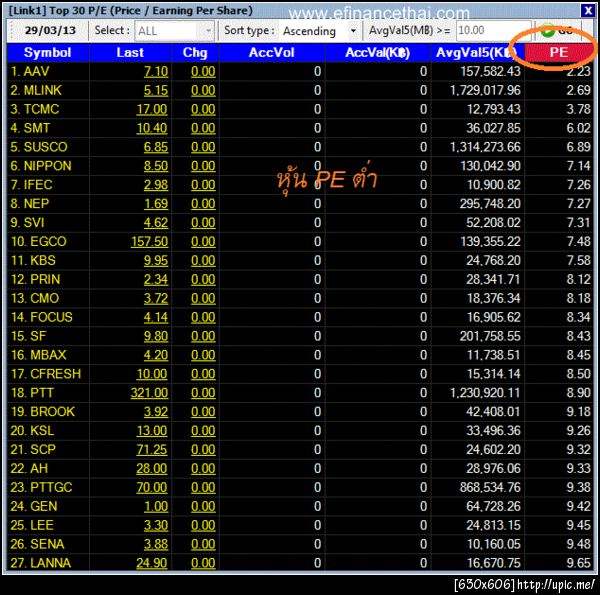Click SF AvgVal5 value 201,758.55
Viewport: 600px width, 595px height.
coord(490,336)
